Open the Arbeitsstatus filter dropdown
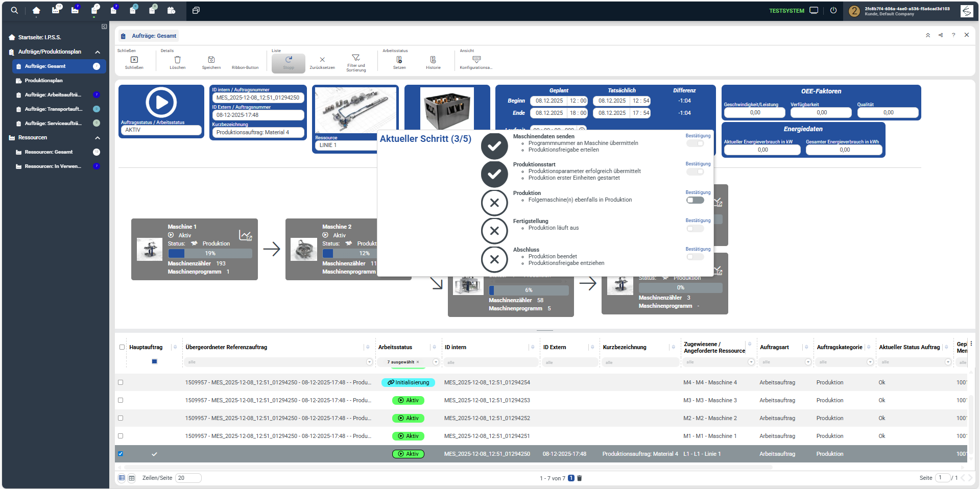The width and height of the screenshot is (980, 489). [x=436, y=362]
